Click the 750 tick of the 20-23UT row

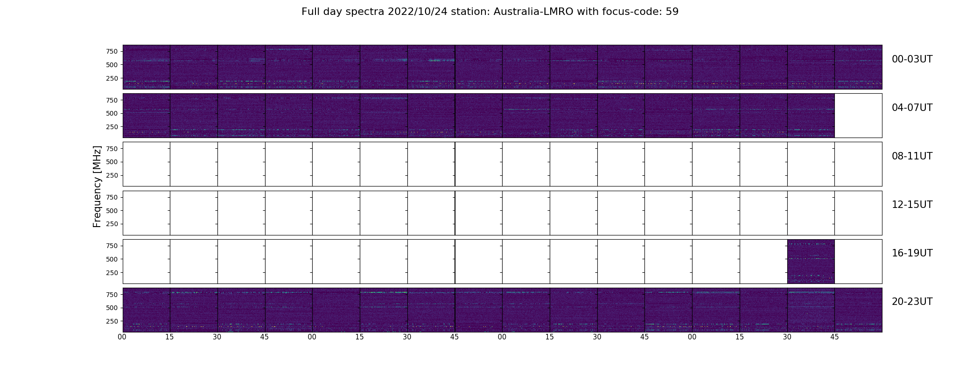click(x=112, y=295)
